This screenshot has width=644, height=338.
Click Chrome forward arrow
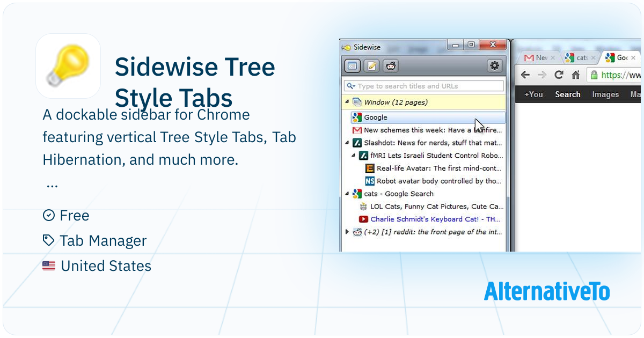542,75
